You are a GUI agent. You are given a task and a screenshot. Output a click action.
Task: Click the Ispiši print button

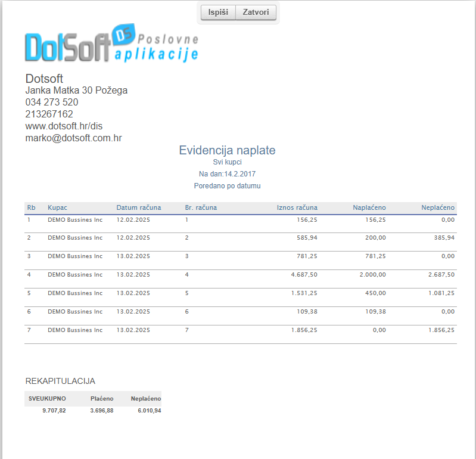click(x=218, y=13)
